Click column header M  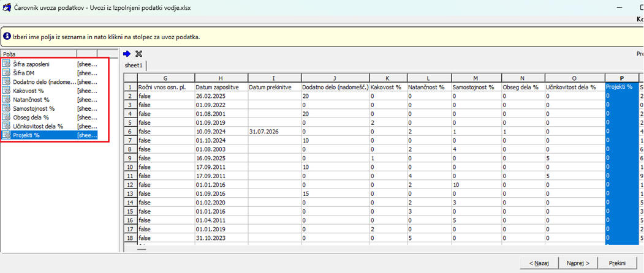point(477,78)
